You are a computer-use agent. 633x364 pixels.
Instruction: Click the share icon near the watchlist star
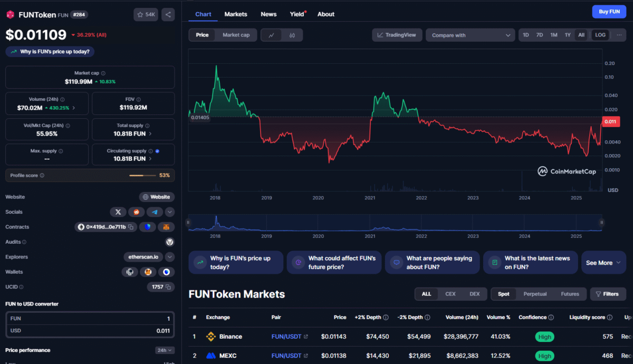168,14
